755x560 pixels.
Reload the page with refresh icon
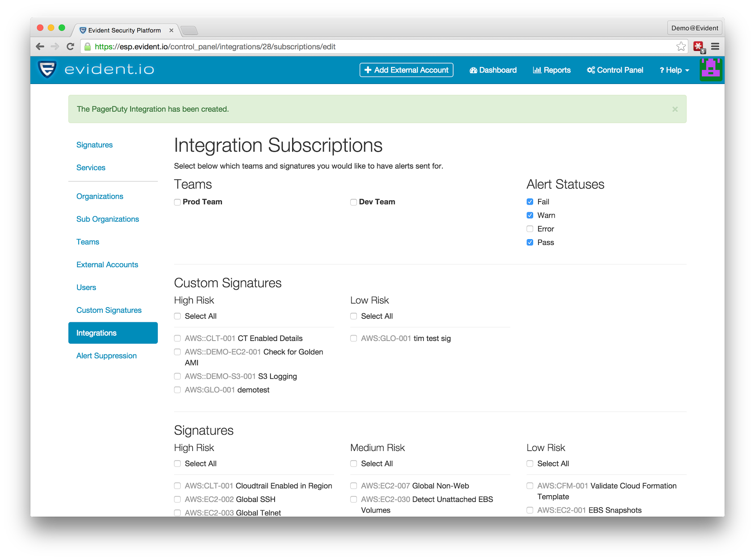click(x=70, y=46)
